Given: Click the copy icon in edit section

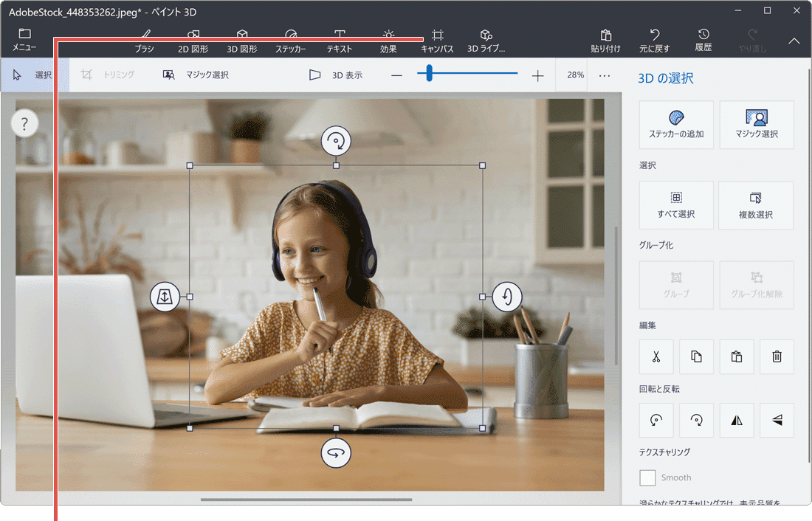Looking at the screenshot, I should (696, 356).
